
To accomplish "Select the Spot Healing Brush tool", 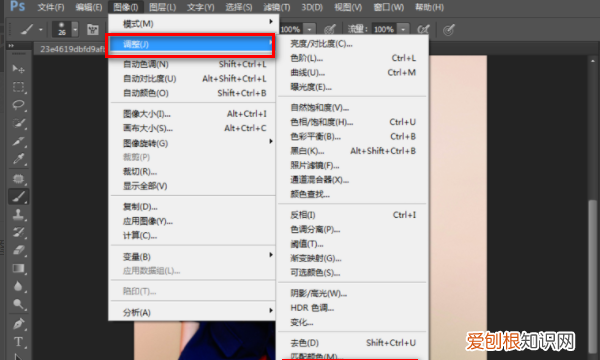I will coord(18,179).
